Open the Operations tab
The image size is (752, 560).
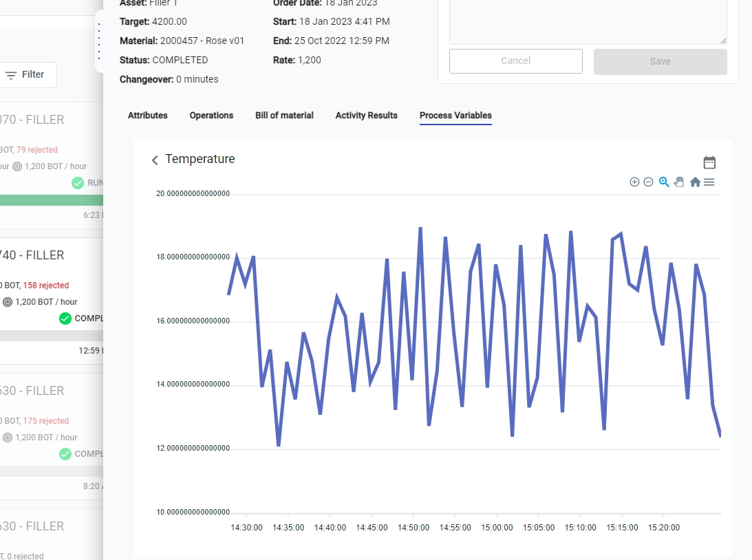211,116
